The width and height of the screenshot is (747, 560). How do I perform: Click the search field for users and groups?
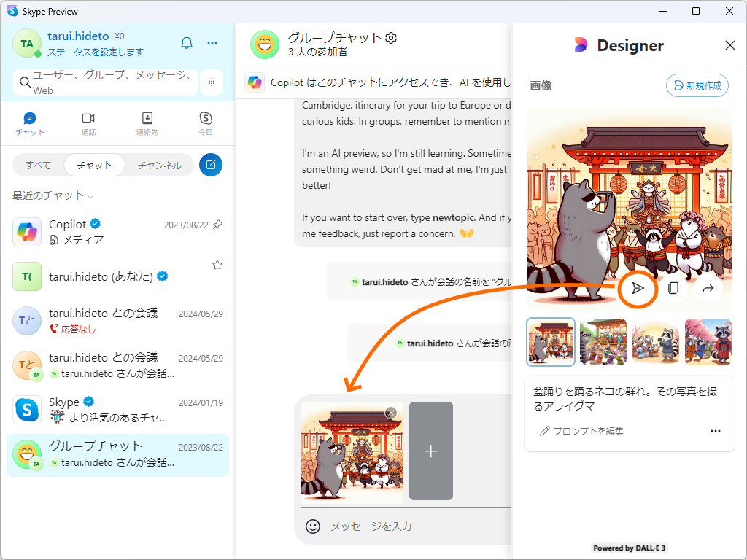point(106,82)
